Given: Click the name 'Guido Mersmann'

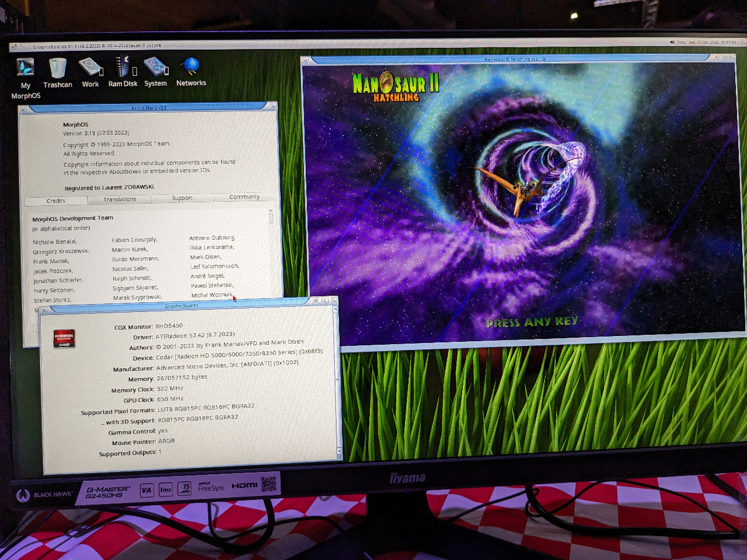Looking at the screenshot, I should [135, 259].
